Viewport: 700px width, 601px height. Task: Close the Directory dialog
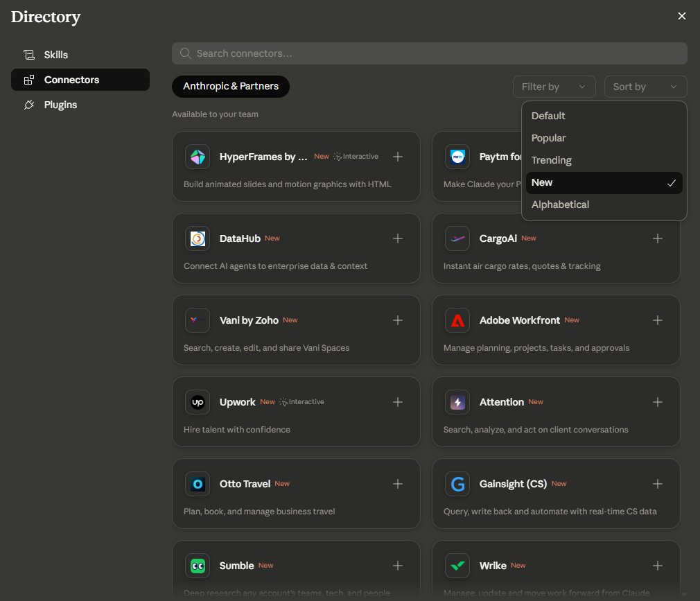tap(682, 16)
